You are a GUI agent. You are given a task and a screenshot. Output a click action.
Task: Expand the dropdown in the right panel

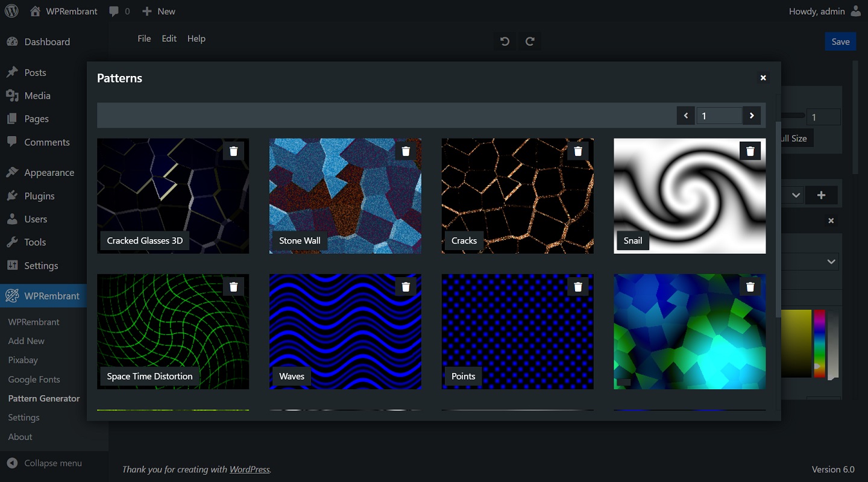[832, 261]
